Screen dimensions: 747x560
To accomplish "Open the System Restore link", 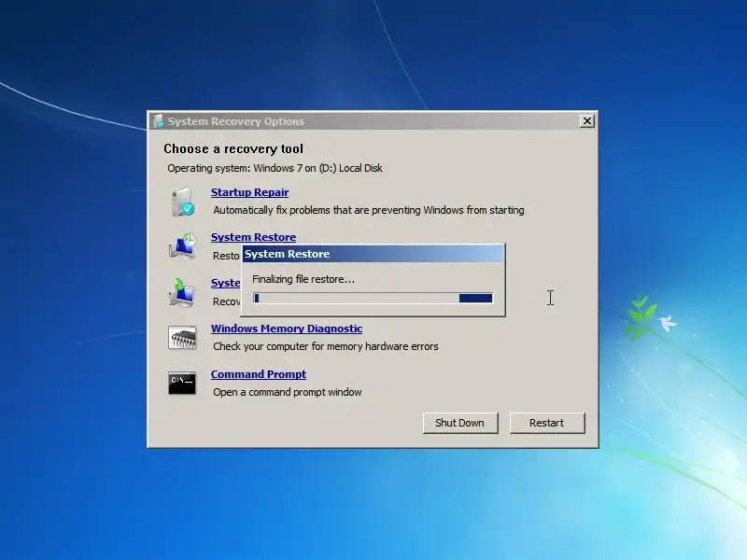I will pyautogui.click(x=253, y=237).
